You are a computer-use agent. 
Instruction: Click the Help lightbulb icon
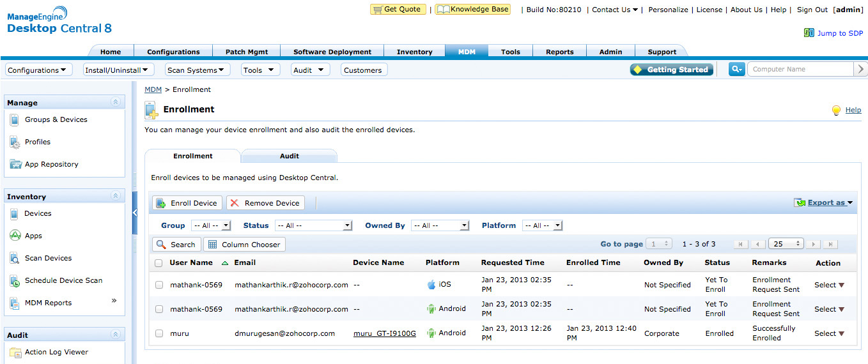coord(836,110)
